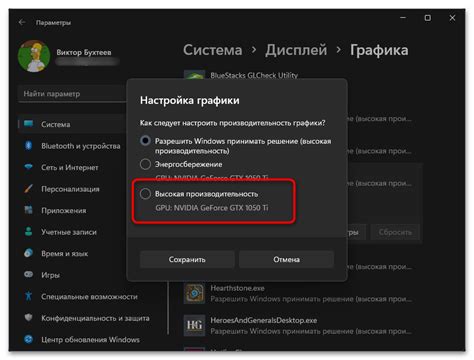
Task: Click the Игры gamepad icon
Action: 29,274
